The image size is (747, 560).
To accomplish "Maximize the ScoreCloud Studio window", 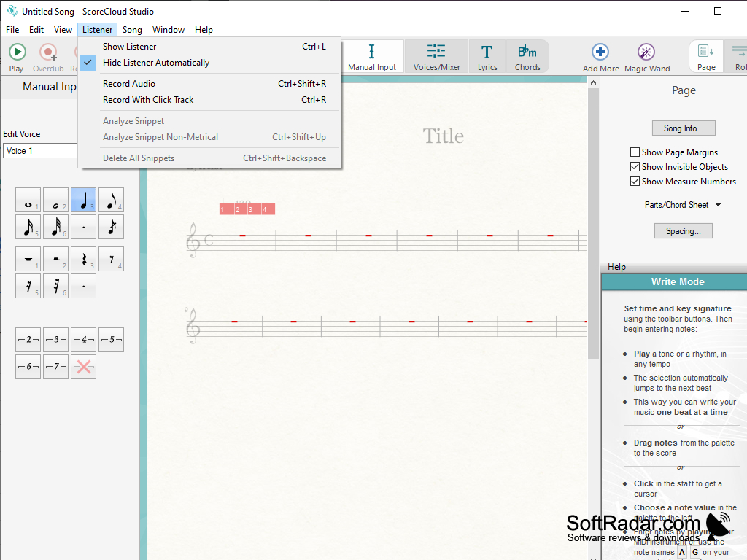I will tap(718, 11).
